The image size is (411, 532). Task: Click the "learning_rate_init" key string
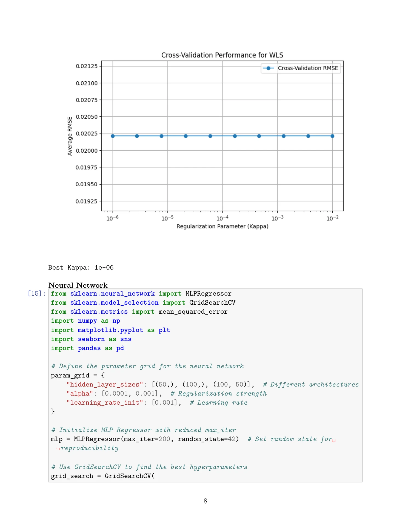pyautogui.click(x=105, y=403)
